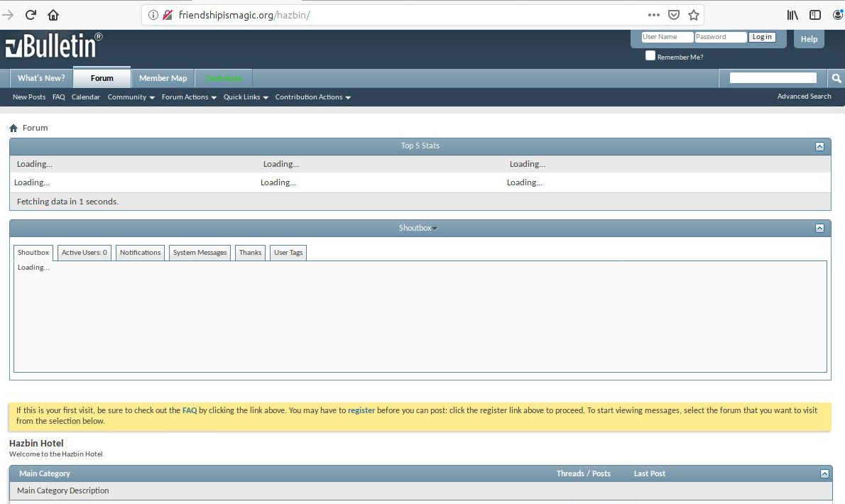Open the Firefox library icon

793,15
